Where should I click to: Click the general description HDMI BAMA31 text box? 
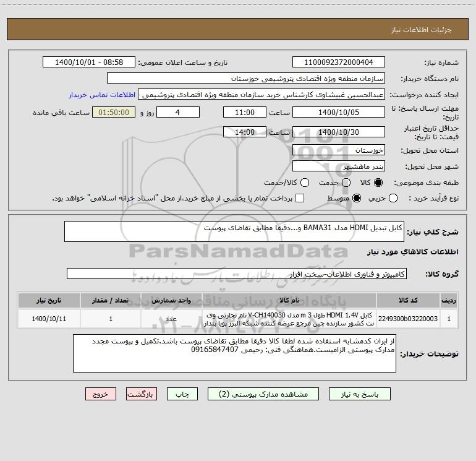(234, 231)
